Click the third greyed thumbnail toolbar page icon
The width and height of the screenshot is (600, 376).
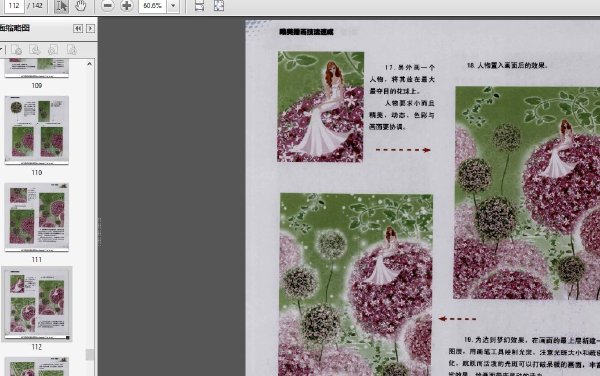coord(53,50)
